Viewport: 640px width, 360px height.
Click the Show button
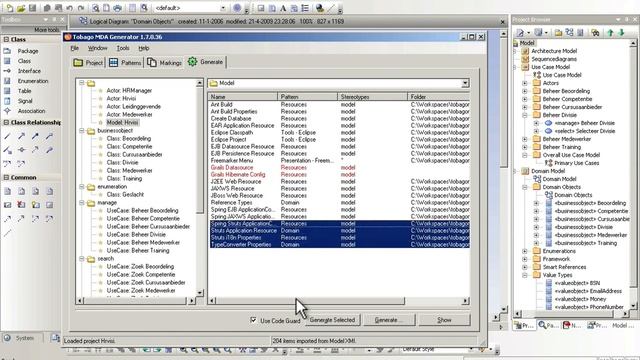click(444, 320)
